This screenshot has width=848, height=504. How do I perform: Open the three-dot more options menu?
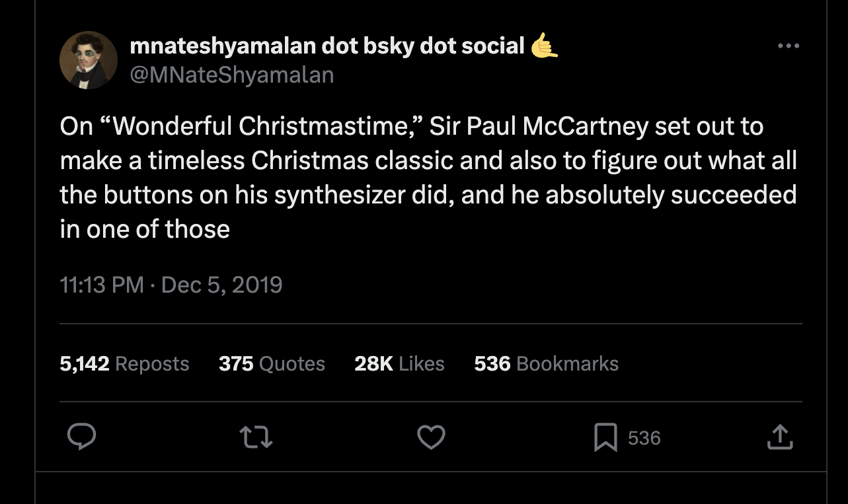pyautogui.click(x=788, y=46)
